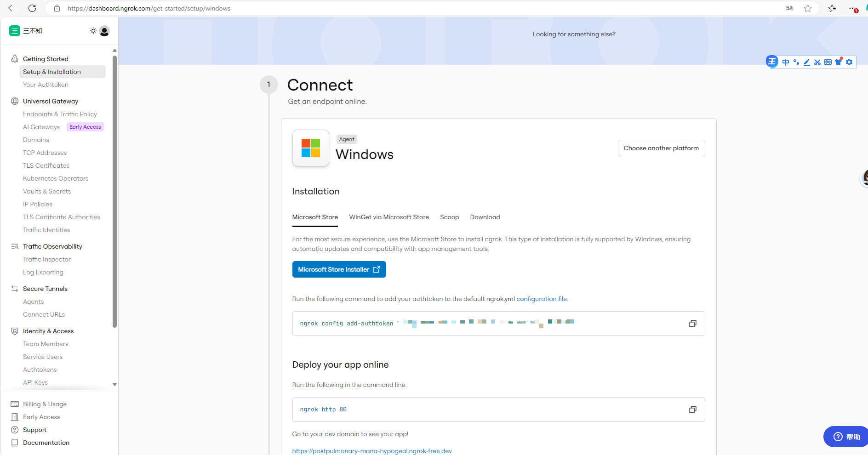The width and height of the screenshot is (868, 455).
Task: Open Team Members page
Action: 46,344
